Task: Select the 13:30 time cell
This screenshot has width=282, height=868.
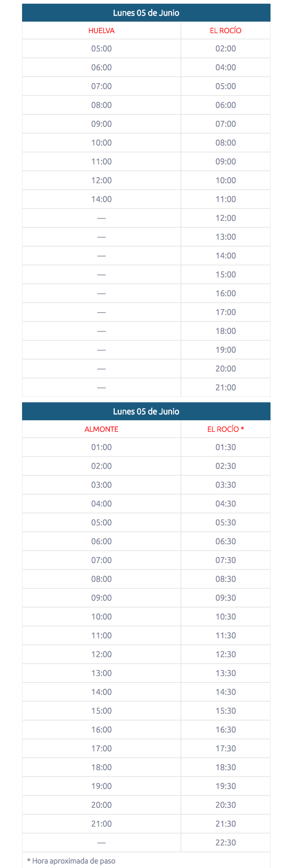Action: point(226,673)
